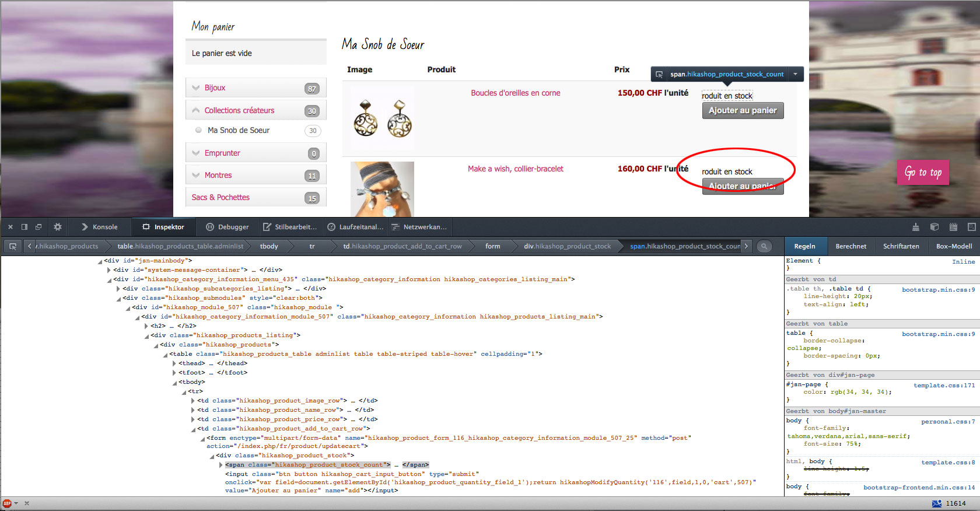Open template.css:171 source link

click(944, 386)
